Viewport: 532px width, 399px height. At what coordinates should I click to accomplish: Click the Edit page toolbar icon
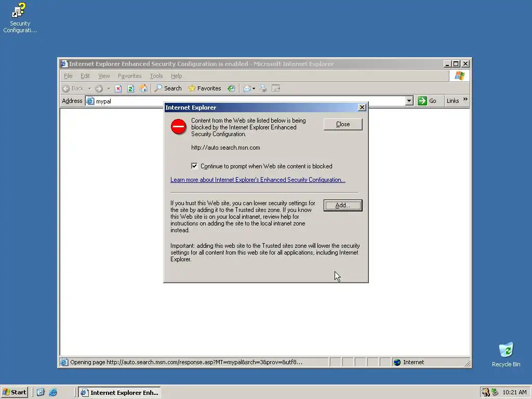tap(276, 88)
